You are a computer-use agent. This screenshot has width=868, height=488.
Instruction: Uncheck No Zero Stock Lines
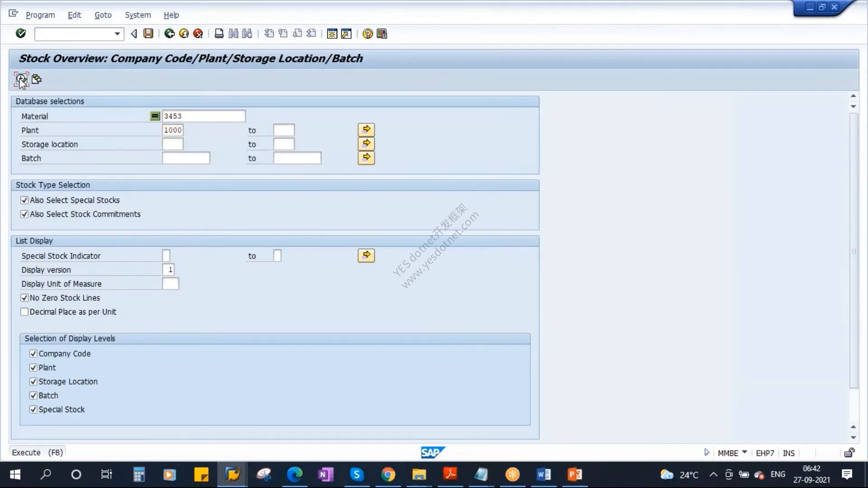coord(24,298)
